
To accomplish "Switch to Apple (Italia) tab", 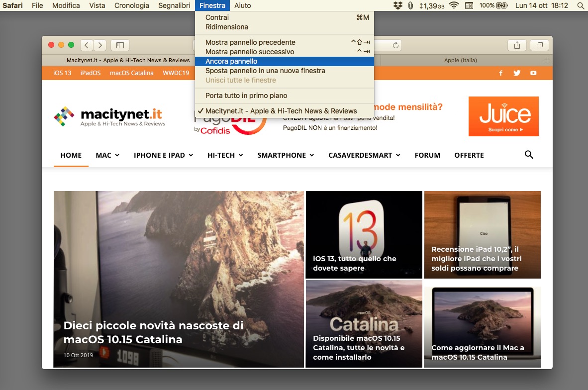I will (461, 60).
